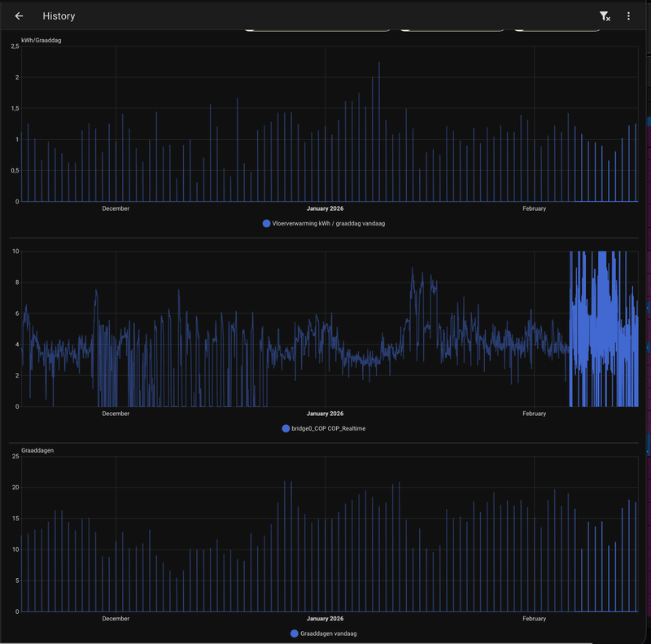
Task: Open the leftmost picker chip above the charts
Action: point(317,29)
